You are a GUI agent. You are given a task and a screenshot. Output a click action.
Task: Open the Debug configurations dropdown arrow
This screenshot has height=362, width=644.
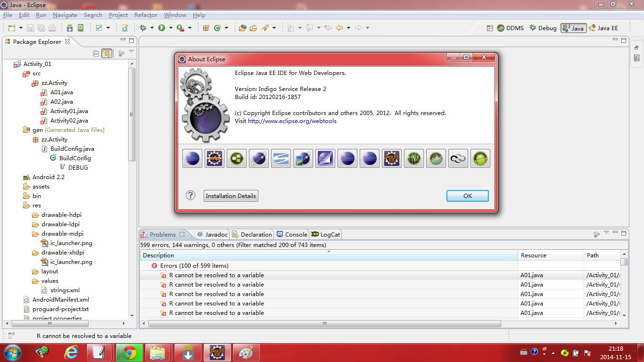pos(152,28)
